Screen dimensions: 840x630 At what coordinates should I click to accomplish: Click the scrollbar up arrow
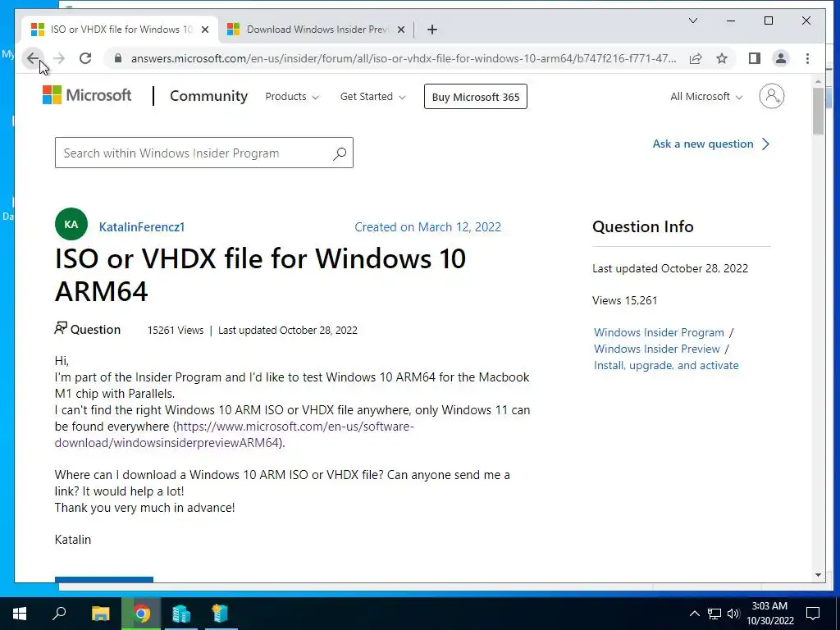(x=818, y=81)
